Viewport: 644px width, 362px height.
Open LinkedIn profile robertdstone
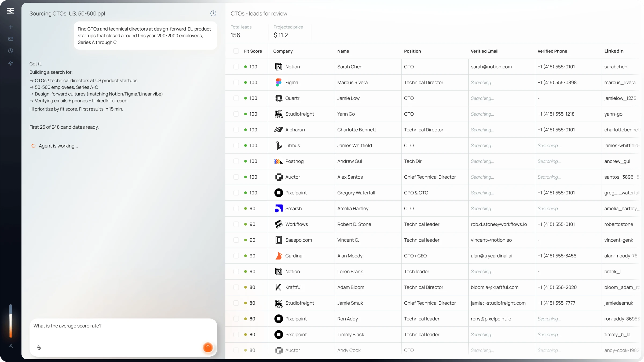(x=619, y=224)
